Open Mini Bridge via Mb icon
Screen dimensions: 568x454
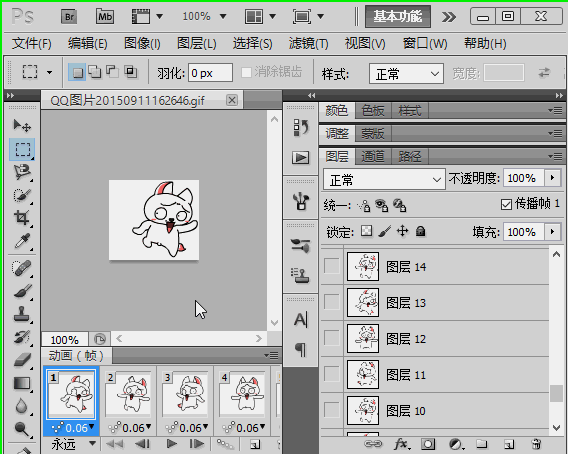(105, 17)
